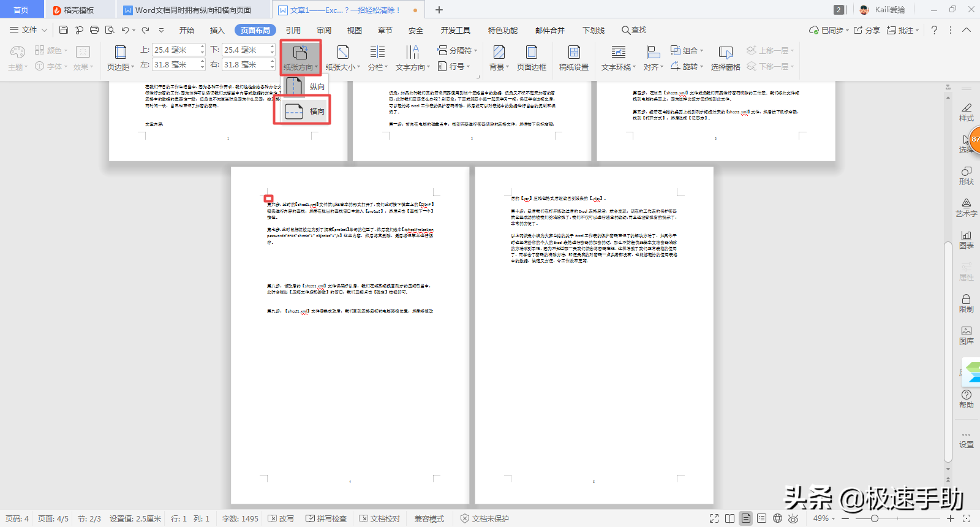Switch to the 引用 References tab

click(x=293, y=30)
